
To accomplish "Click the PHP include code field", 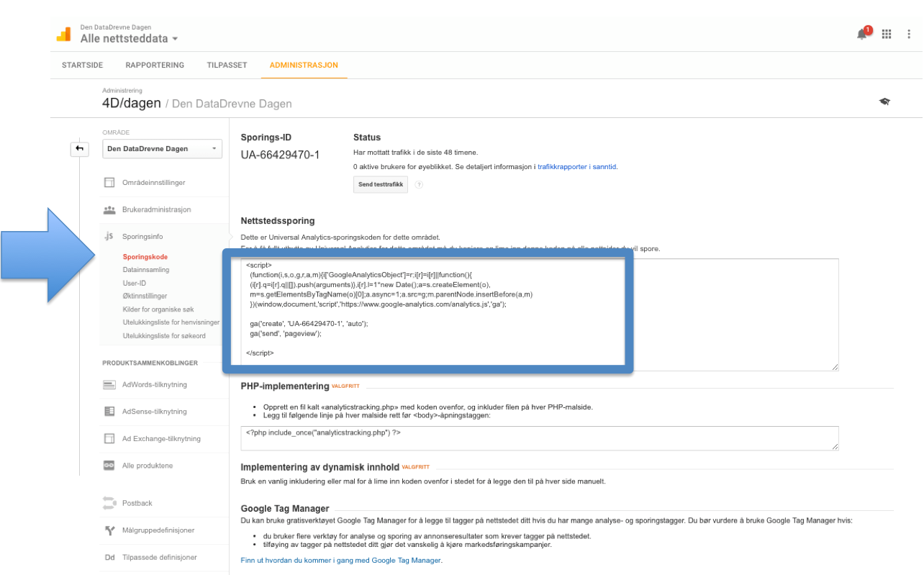I will coord(540,438).
